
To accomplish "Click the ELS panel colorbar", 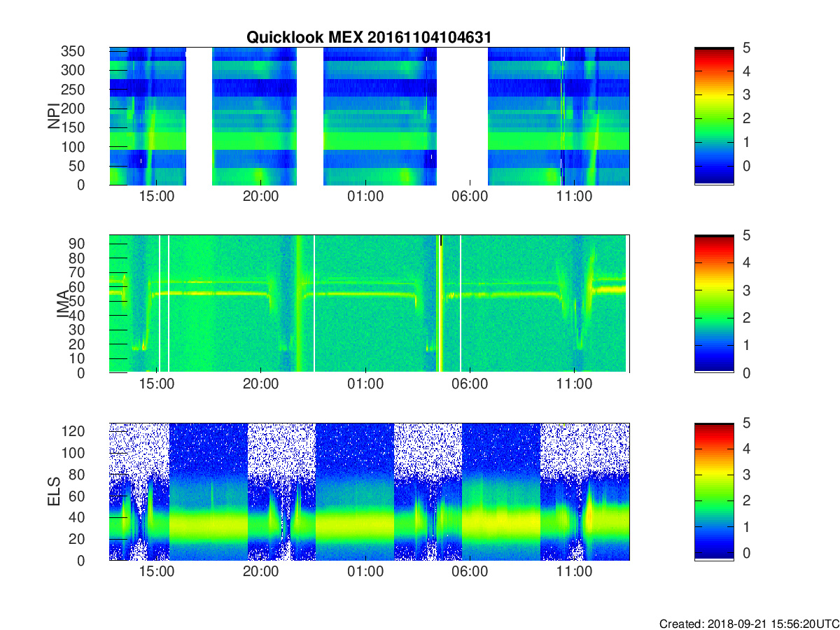I will pos(714,491).
